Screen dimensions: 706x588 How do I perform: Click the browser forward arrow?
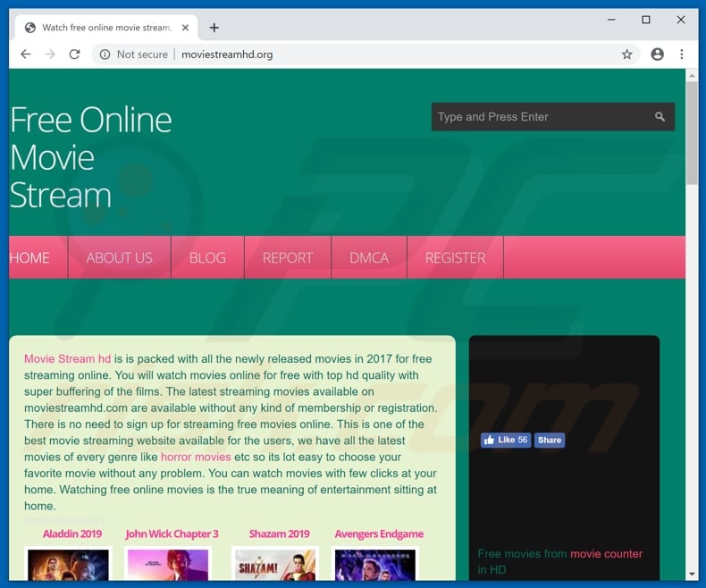coord(50,55)
